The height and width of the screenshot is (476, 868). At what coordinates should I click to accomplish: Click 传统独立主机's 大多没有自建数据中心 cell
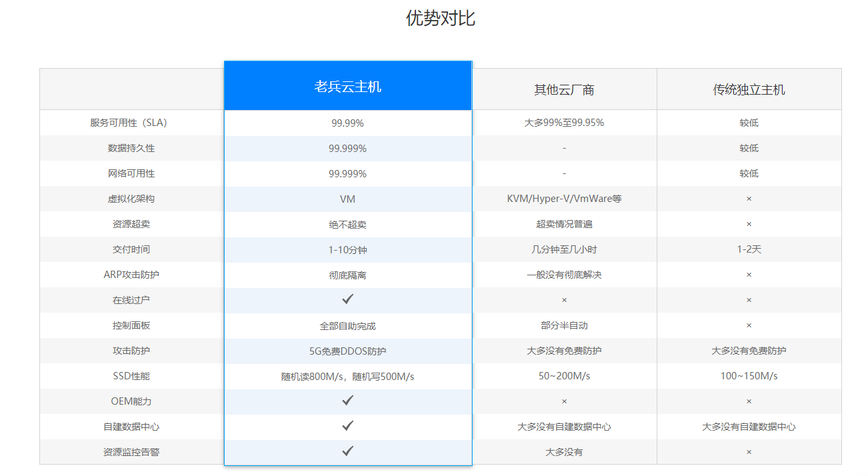[x=749, y=427]
